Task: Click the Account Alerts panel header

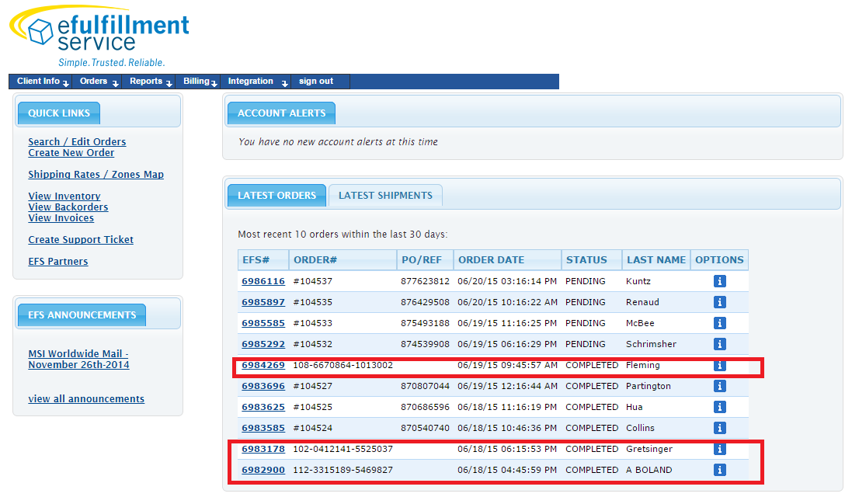Action: pos(281,113)
